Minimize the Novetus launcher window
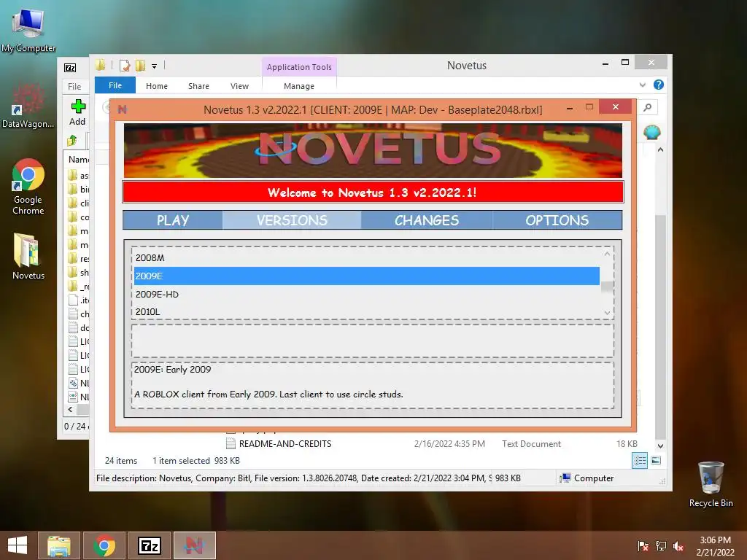This screenshot has width=747, height=560. coord(570,109)
